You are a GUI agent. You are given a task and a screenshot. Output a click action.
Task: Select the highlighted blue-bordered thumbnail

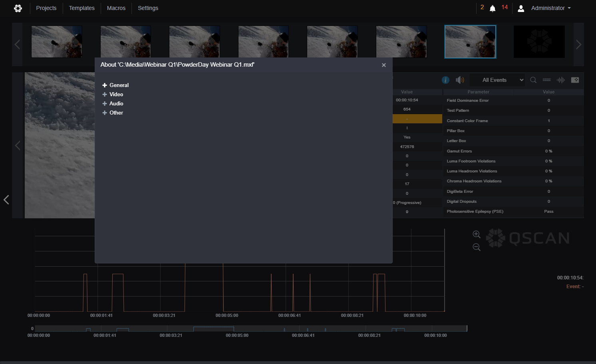[471, 42]
